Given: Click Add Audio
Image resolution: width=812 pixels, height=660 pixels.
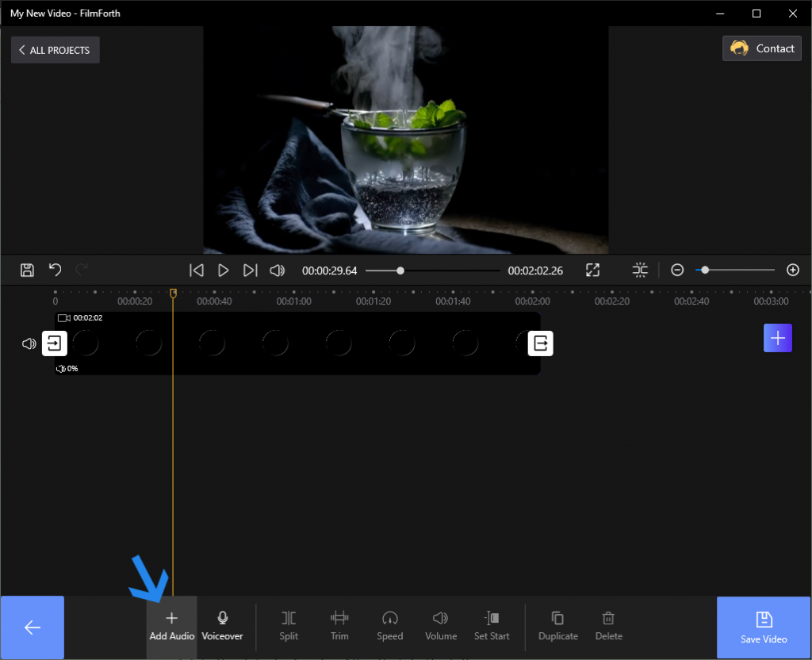Looking at the screenshot, I should pyautogui.click(x=171, y=627).
